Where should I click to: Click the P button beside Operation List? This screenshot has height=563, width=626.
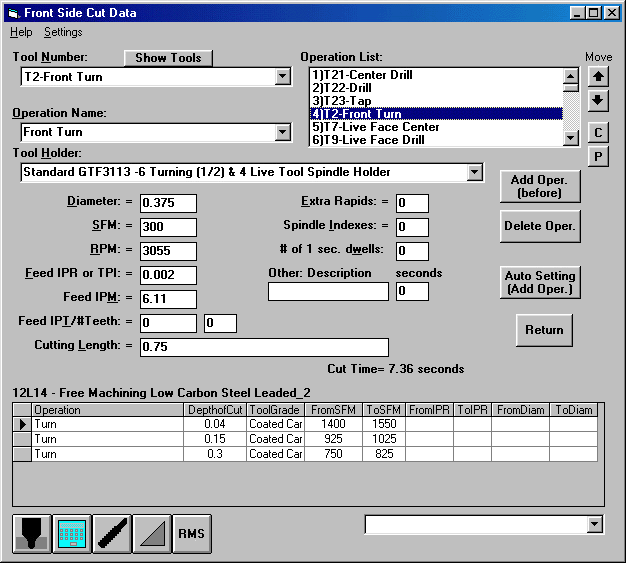597,156
